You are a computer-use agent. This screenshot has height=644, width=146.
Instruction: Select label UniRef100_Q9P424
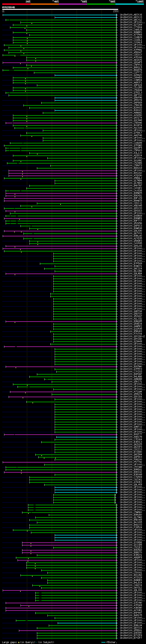coord(131,85)
